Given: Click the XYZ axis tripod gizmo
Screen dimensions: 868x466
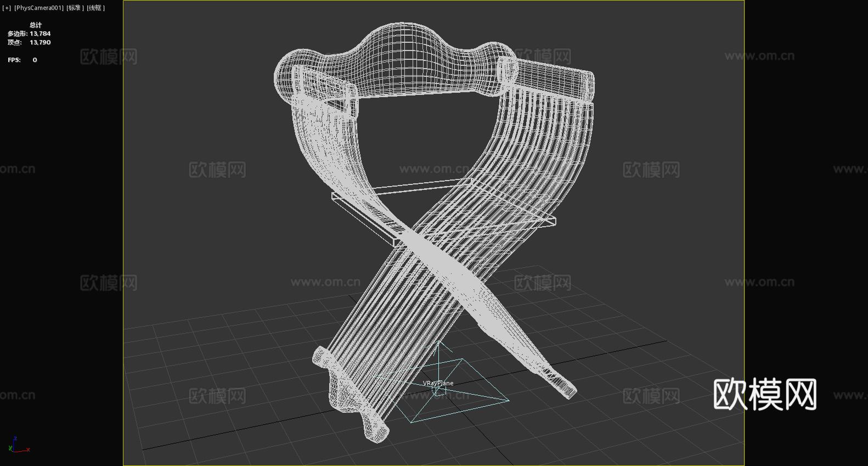Looking at the screenshot, I should pos(19,445).
